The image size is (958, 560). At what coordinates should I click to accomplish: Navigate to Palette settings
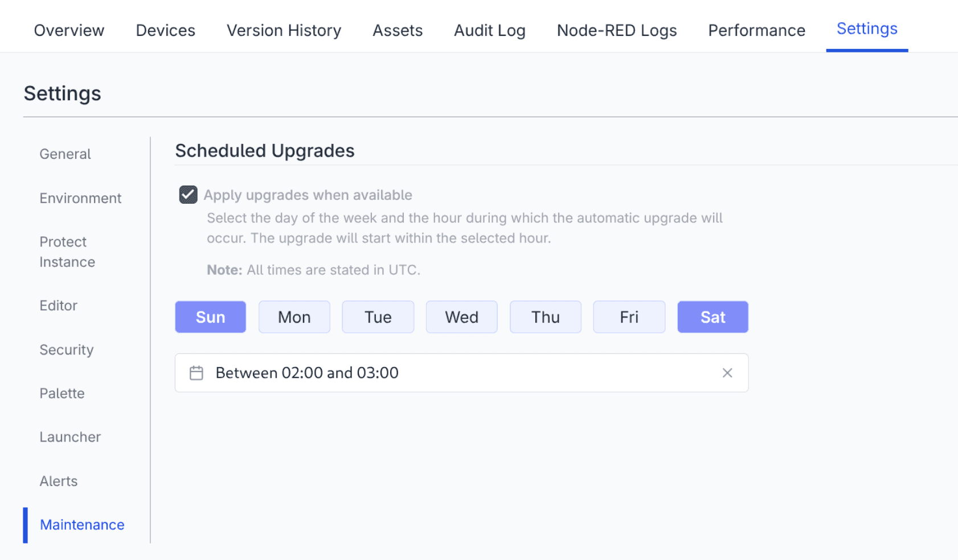pos(62,393)
